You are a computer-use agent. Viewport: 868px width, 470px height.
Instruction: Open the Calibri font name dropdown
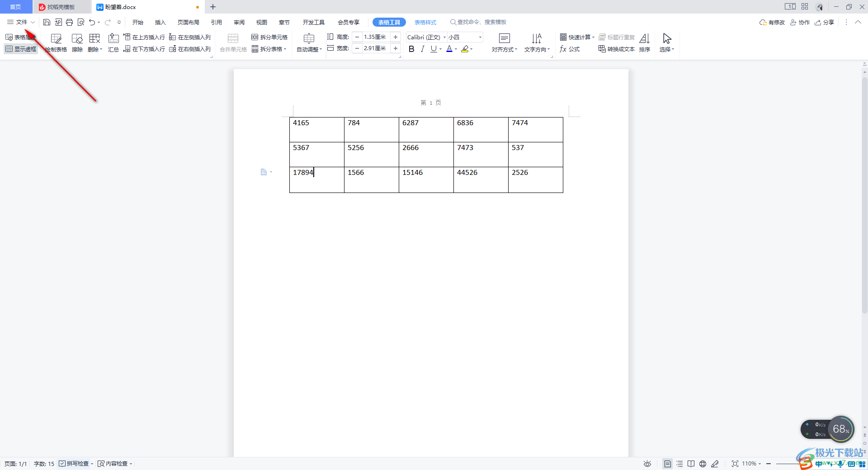444,37
